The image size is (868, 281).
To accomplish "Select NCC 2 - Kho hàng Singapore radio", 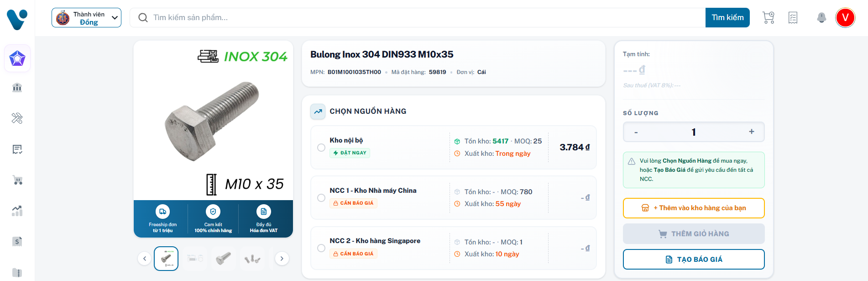I will [x=321, y=248].
